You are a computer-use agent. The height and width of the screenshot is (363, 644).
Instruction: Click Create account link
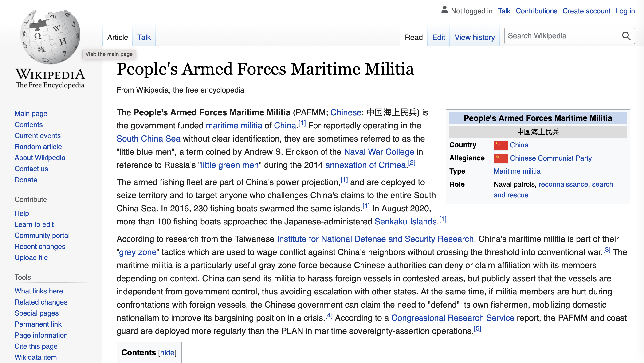[x=586, y=11]
